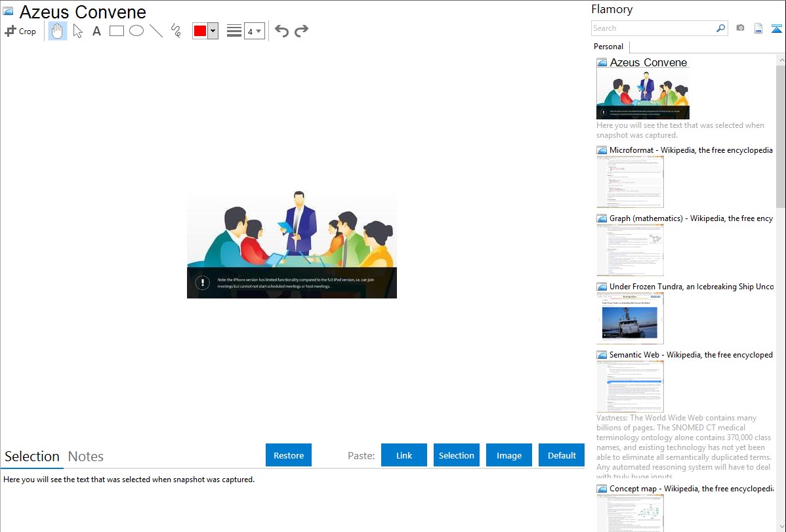Click the Flamory upload icon

tap(776, 28)
